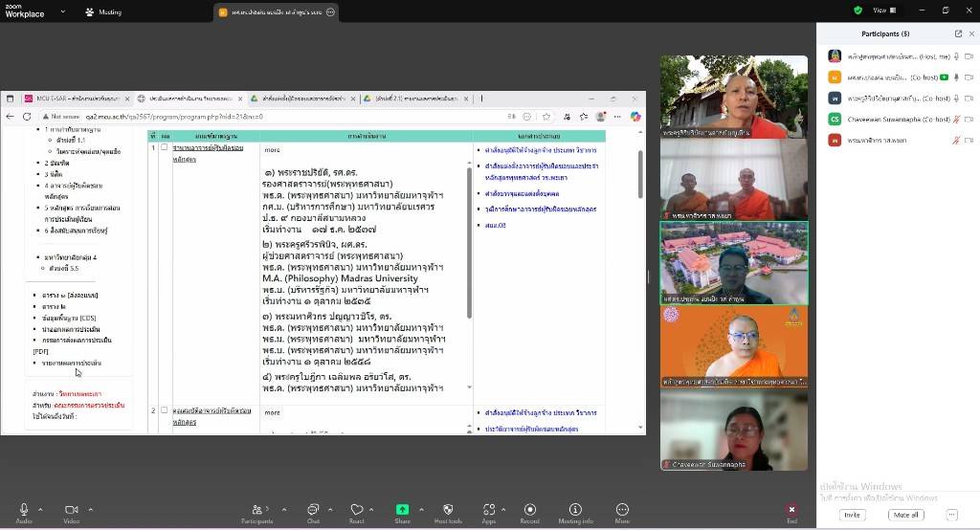Click the Mute all button
This screenshot has width=980, height=530.
pos(905,515)
